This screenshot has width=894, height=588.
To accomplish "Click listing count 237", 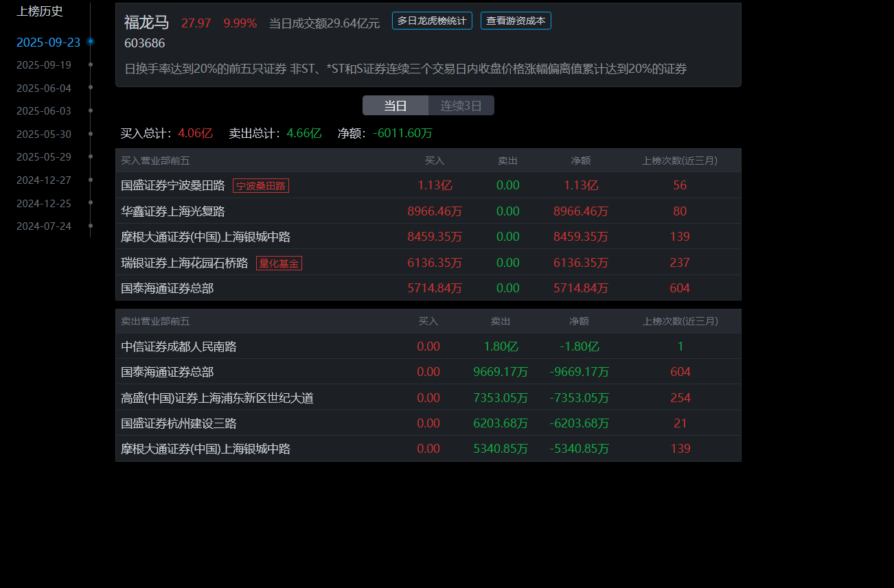I will point(680,263).
